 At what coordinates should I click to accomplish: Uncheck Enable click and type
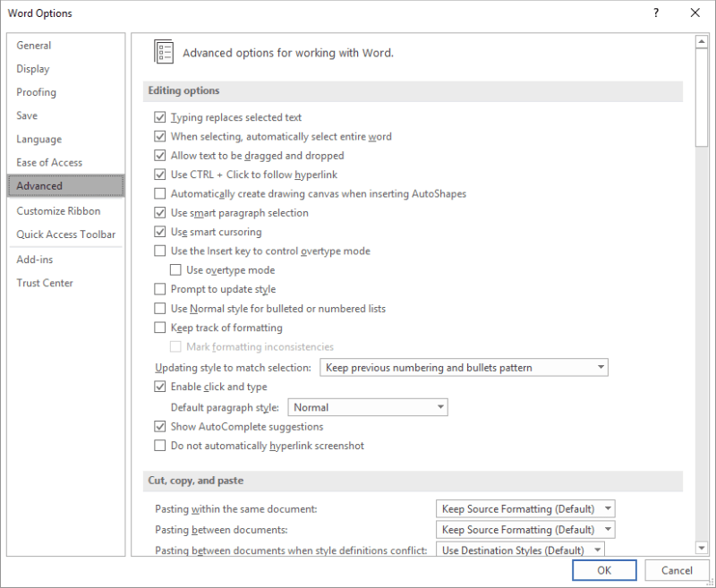coord(159,388)
